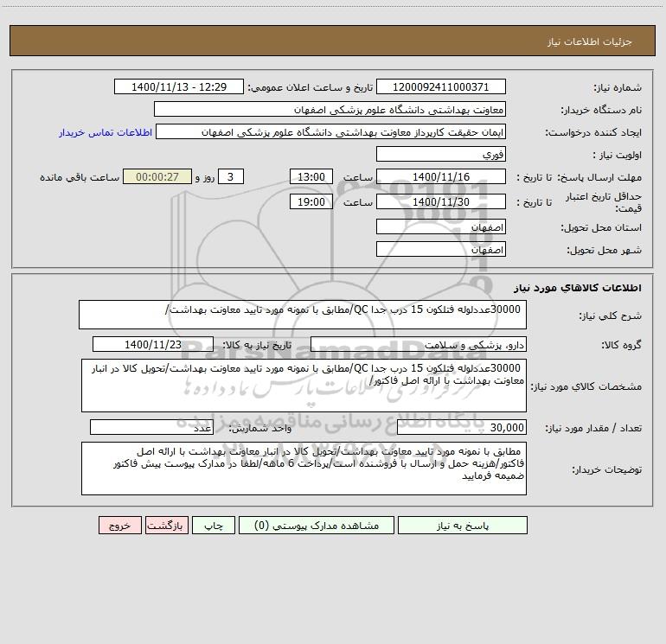Image resolution: width=666 pixels, height=644 pixels.
Task: Click the quantity field showing 30,000
Action: [462, 428]
